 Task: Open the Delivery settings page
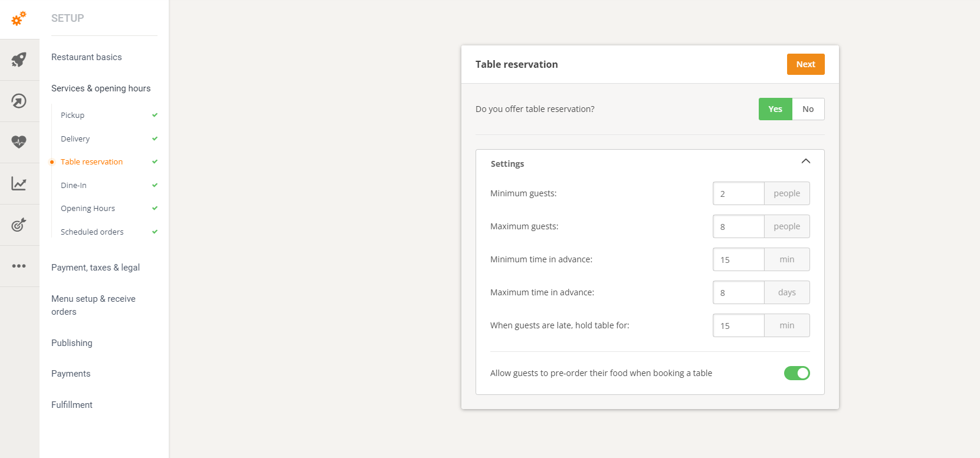coord(76,139)
